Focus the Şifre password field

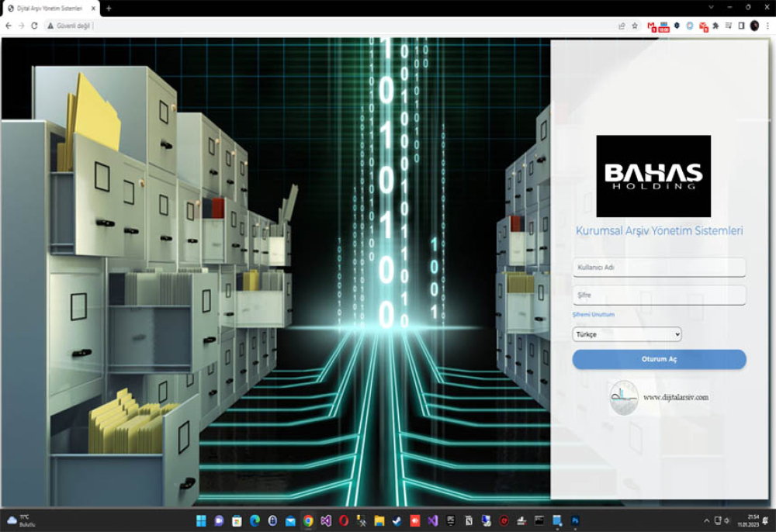(659, 295)
